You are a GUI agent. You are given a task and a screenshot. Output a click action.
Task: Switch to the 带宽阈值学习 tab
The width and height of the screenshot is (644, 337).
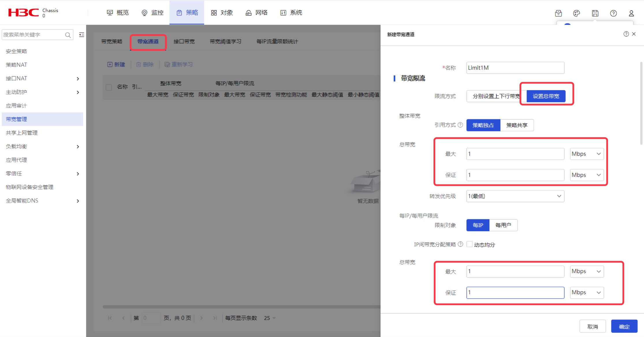click(x=226, y=41)
